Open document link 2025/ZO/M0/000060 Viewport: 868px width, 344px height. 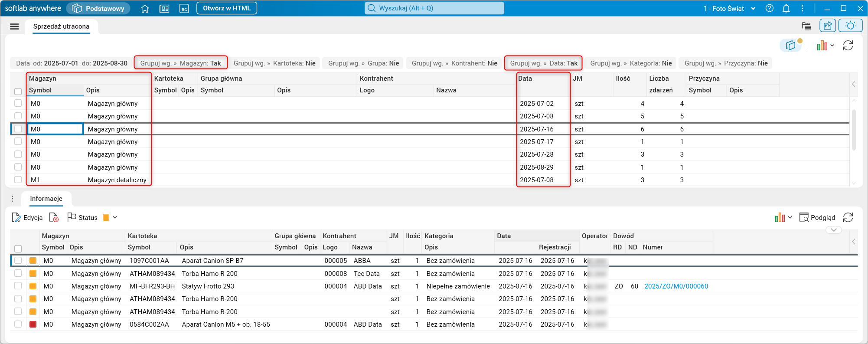pos(676,286)
